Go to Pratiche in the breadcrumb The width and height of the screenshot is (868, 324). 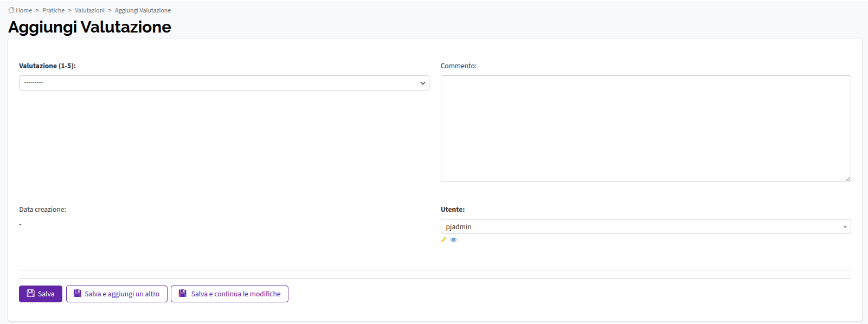(x=53, y=10)
